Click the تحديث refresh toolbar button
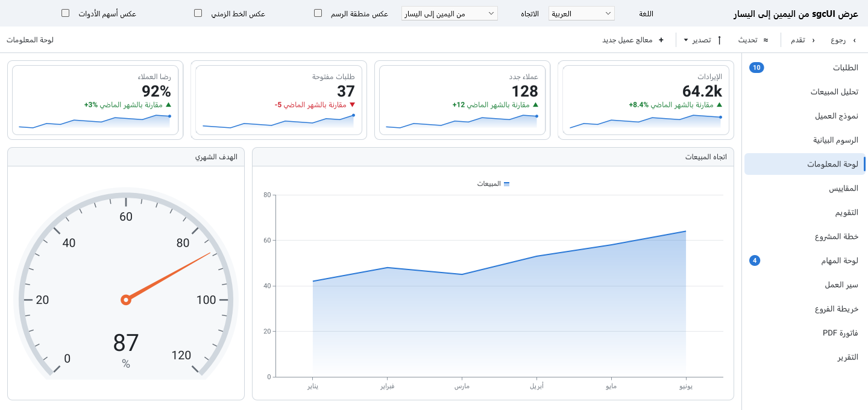The image size is (868, 410). pos(753,40)
